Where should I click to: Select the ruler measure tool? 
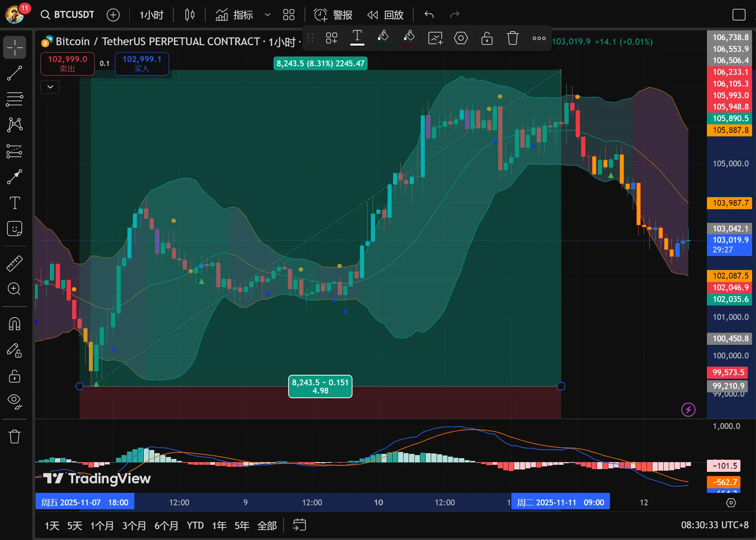click(15, 263)
